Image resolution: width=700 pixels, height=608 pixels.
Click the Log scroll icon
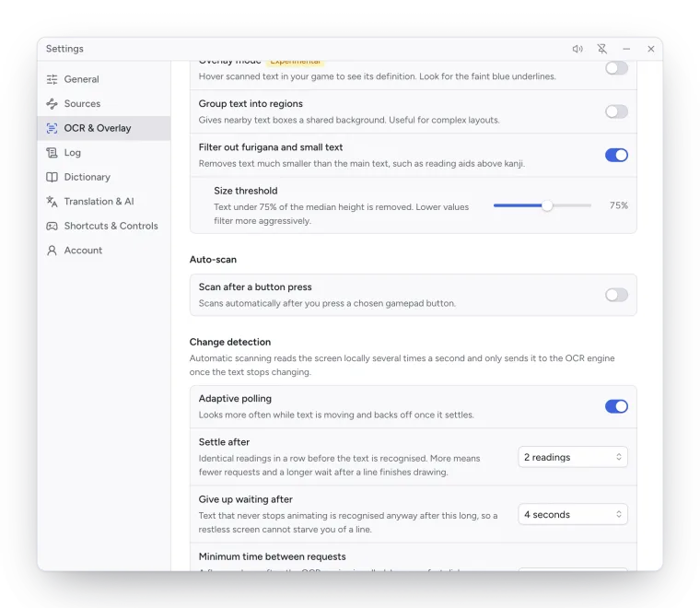click(52, 153)
